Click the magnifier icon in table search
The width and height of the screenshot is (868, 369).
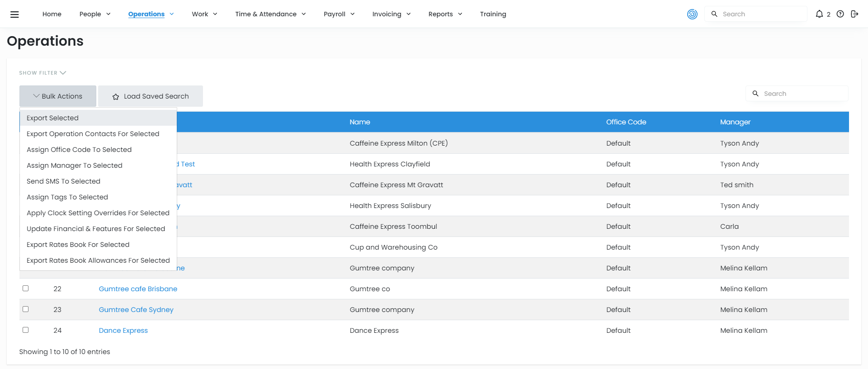[755, 94]
